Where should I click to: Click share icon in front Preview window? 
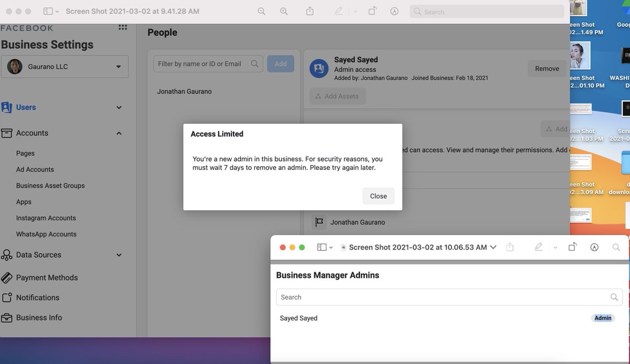point(510,247)
